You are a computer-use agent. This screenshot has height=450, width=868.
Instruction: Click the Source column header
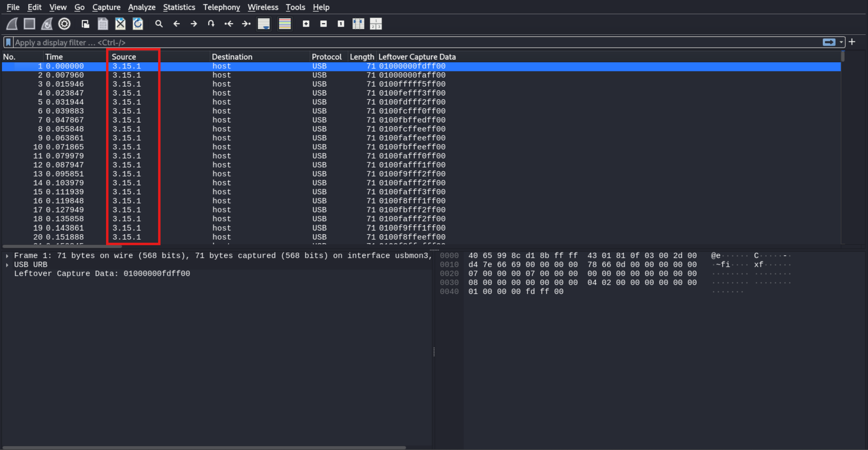tap(124, 57)
